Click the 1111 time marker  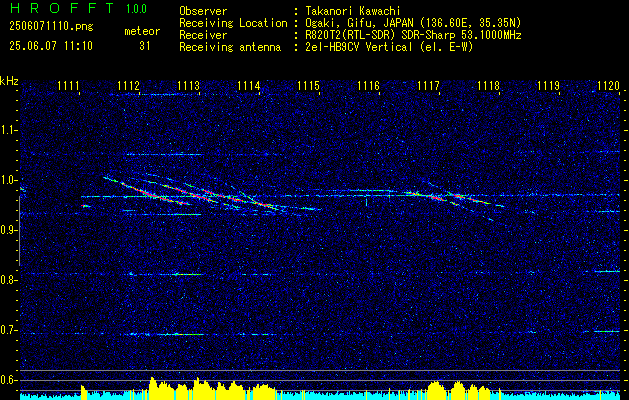68,85
